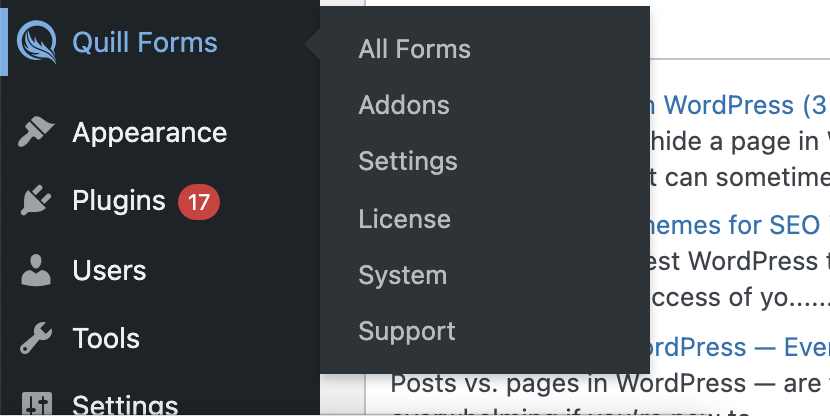Viewport: 830px width, 416px height.
Task: Open the Quill Forms sidebar menu
Action: click(145, 42)
